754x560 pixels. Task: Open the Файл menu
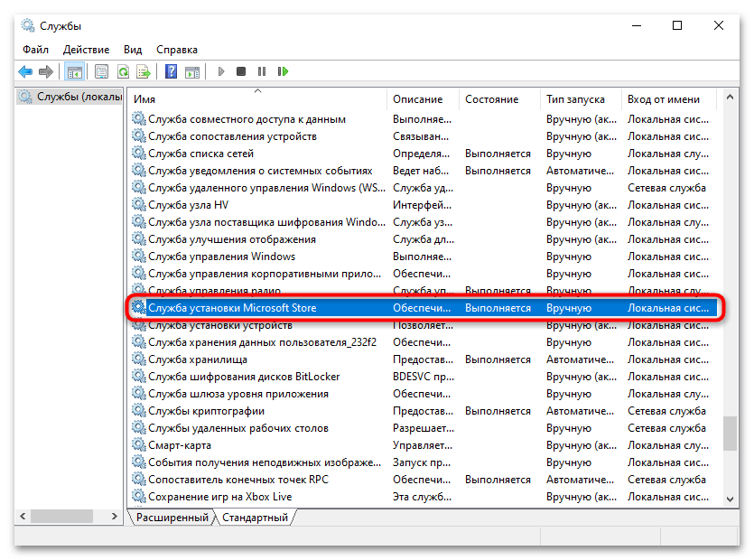[x=35, y=50]
